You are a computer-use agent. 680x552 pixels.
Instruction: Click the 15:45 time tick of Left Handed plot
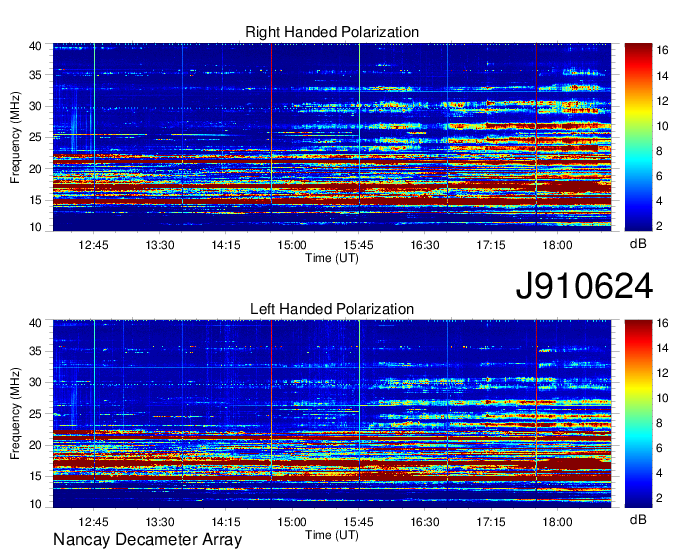358,522
